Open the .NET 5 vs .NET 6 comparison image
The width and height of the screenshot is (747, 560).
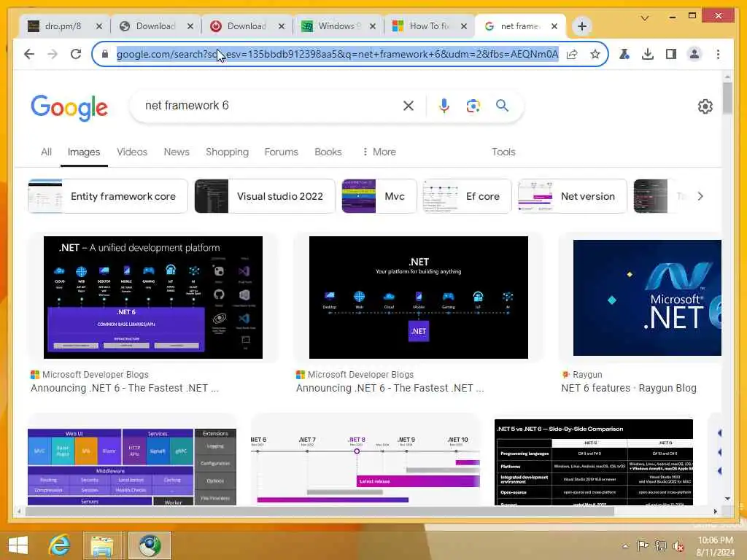[594, 462]
